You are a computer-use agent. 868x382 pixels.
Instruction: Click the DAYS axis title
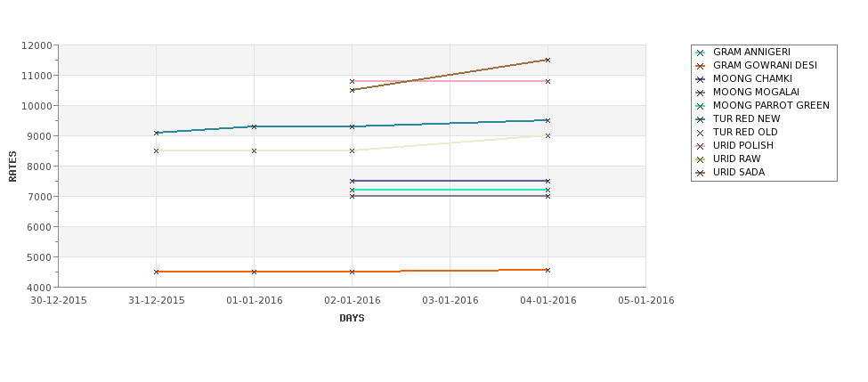(352, 319)
